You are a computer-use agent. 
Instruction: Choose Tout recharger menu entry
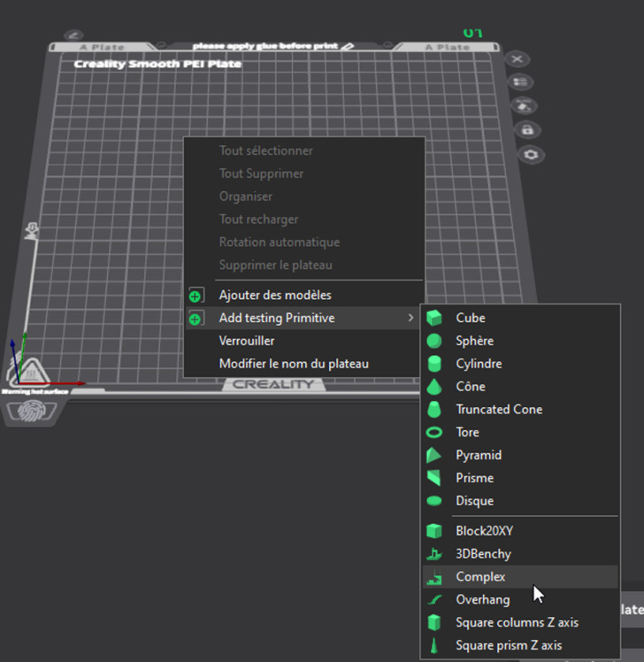tap(303, 219)
